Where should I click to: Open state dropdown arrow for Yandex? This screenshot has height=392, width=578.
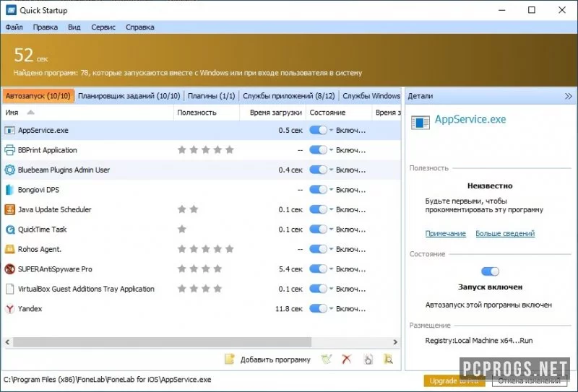331,309
